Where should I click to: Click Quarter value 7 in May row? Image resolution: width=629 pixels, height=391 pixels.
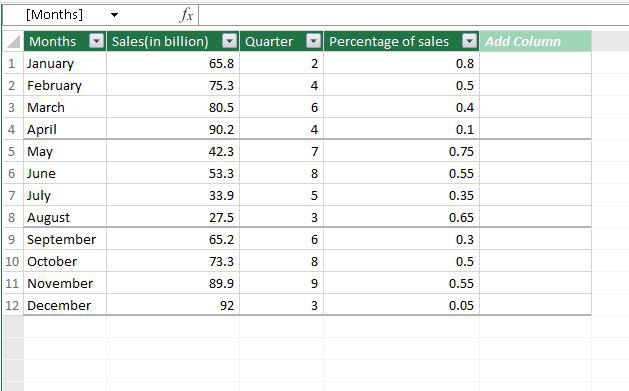tap(282, 151)
